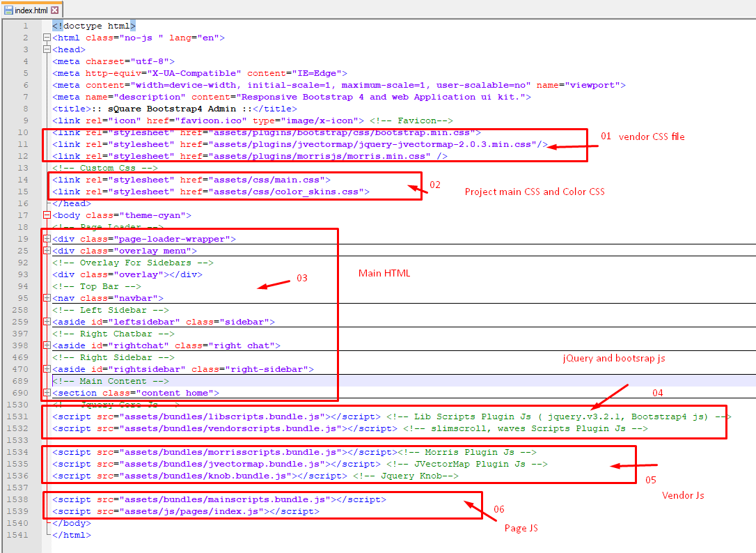Viewport: 756px width, 553px height.
Task: Expand the page-loader-wrapper div fold
Action: (x=47, y=239)
